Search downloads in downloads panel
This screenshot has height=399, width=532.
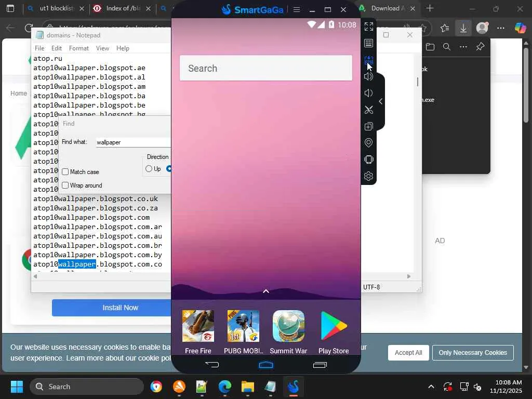pos(447,47)
